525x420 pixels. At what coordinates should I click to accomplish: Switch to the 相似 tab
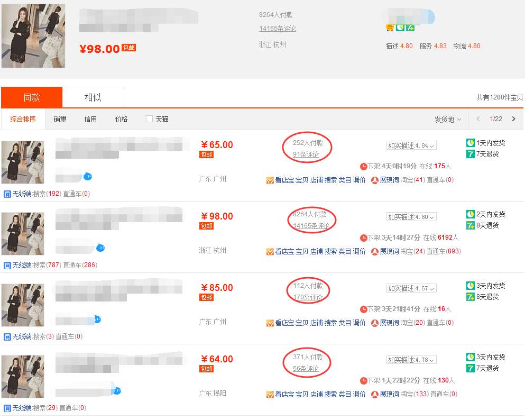click(93, 97)
